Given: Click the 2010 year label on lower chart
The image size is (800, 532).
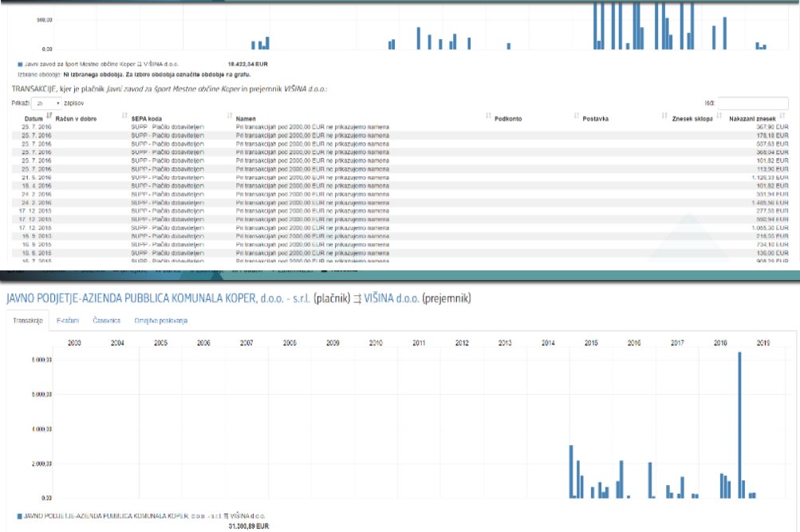Looking at the screenshot, I should pyautogui.click(x=376, y=343).
